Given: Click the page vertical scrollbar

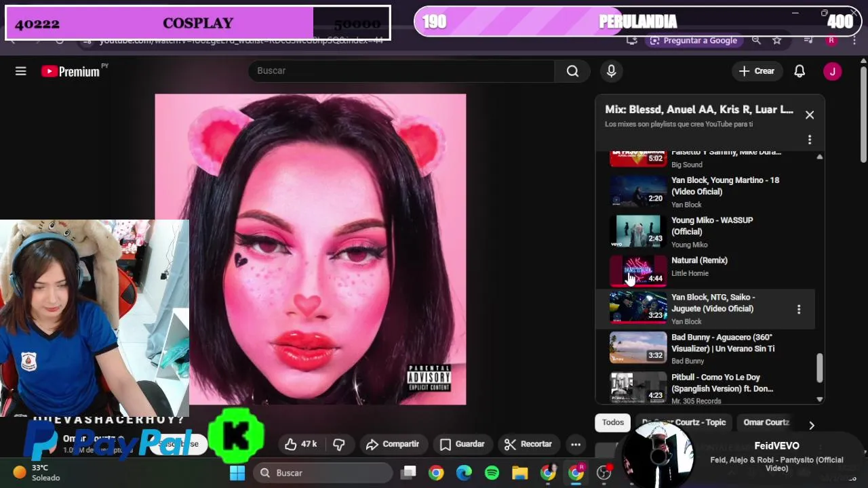Looking at the screenshot, I should point(863,115).
